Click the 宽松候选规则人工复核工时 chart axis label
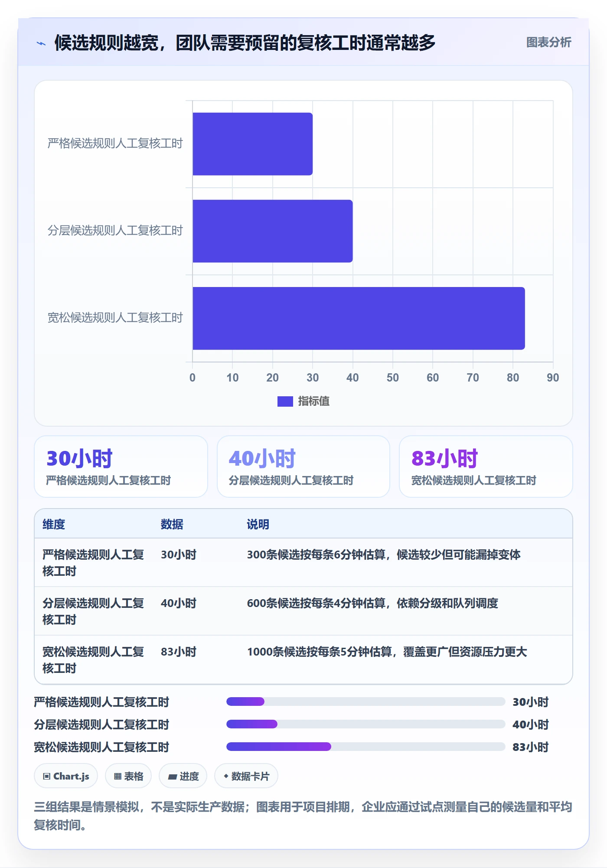Image resolution: width=607 pixels, height=868 pixels. [115, 318]
